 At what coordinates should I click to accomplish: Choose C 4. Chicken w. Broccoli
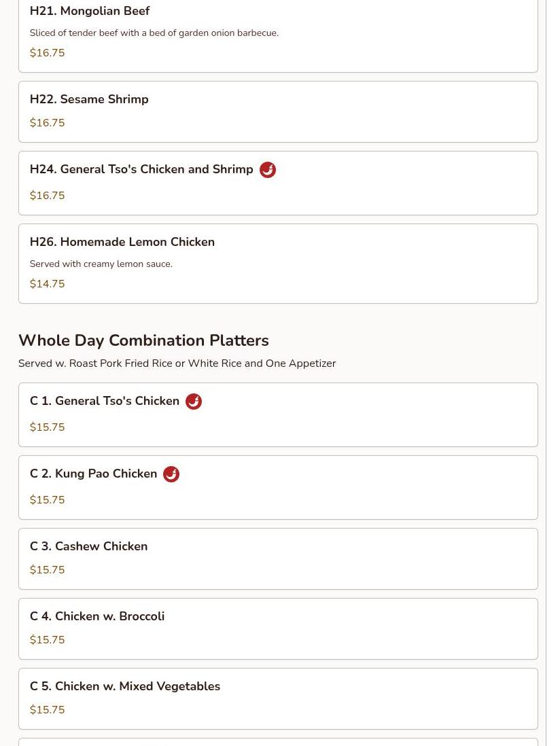(278, 629)
